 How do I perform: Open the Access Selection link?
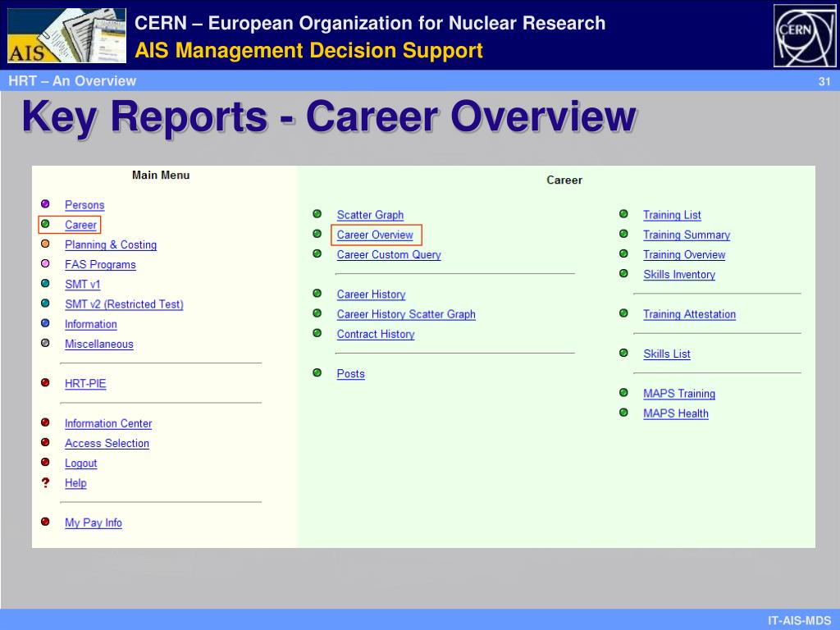click(x=107, y=442)
